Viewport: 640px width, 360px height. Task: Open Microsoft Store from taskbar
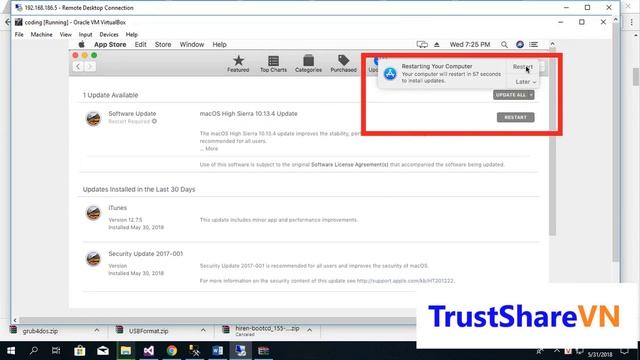pyautogui.click(x=80, y=351)
